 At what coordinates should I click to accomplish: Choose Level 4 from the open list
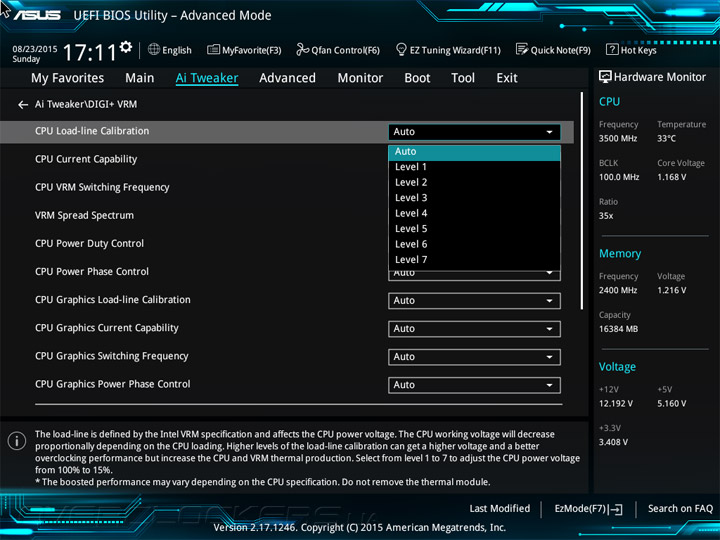coord(411,213)
